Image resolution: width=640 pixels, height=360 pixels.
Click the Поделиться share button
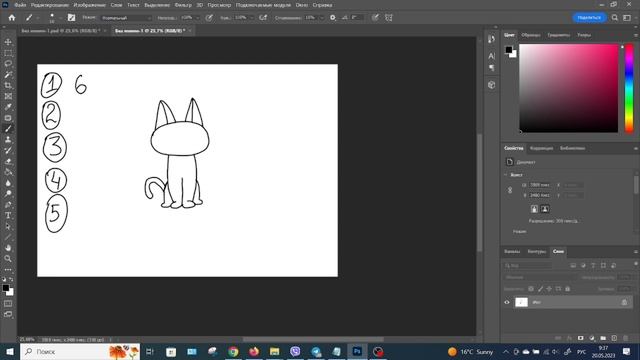coord(589,18)
